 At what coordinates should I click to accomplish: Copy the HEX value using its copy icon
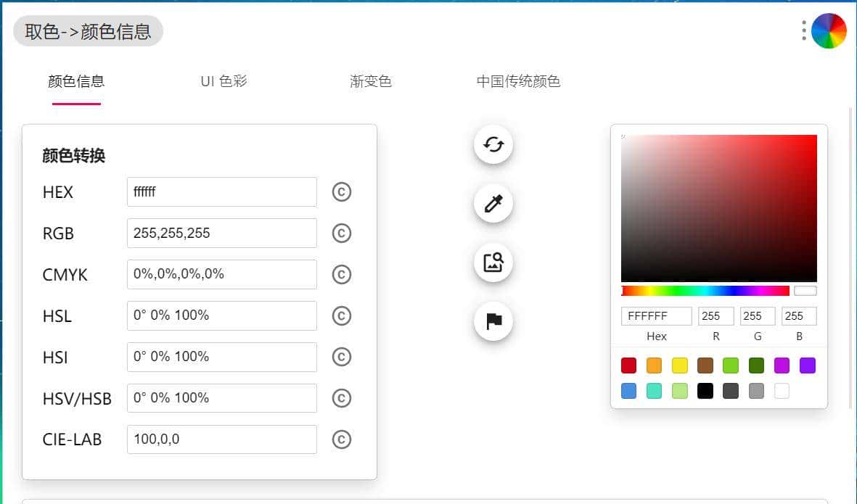click(x=341, y=191)
